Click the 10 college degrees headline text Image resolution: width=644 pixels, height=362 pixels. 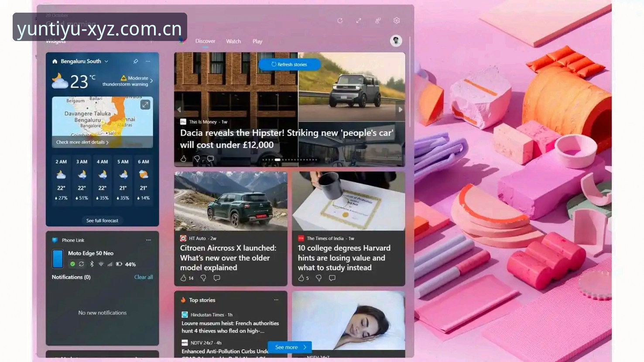[x=344, y=258]
